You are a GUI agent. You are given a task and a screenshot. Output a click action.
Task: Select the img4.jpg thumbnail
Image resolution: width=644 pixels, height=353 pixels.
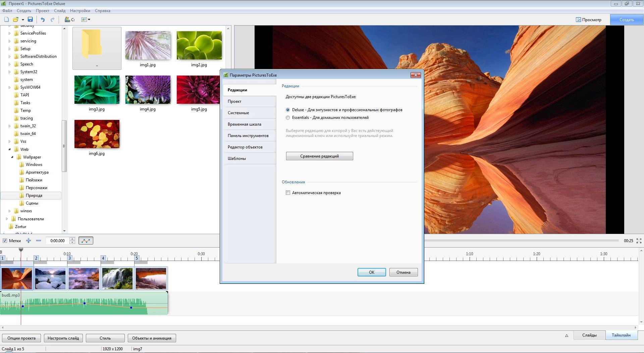[148, 90]
